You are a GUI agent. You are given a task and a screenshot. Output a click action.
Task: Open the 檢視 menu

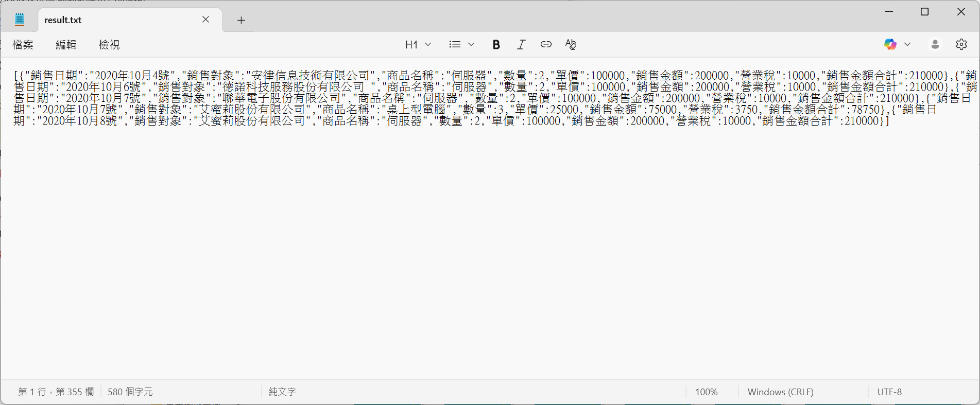click(109, 45)
